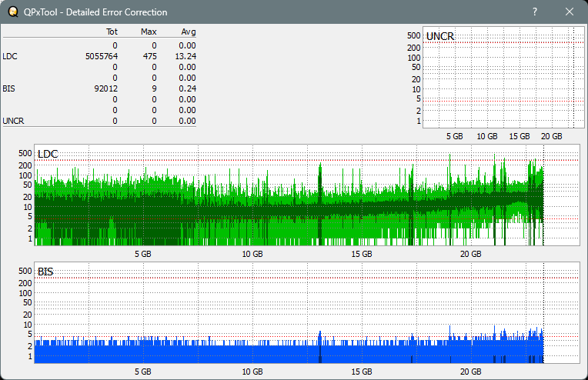Click the UNCR row label in the table

tap(13, 121)
